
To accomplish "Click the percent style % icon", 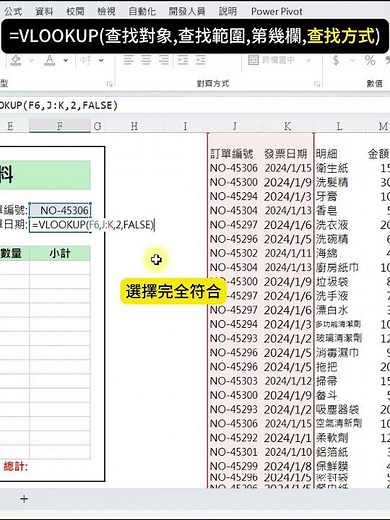I will (370, 60).
